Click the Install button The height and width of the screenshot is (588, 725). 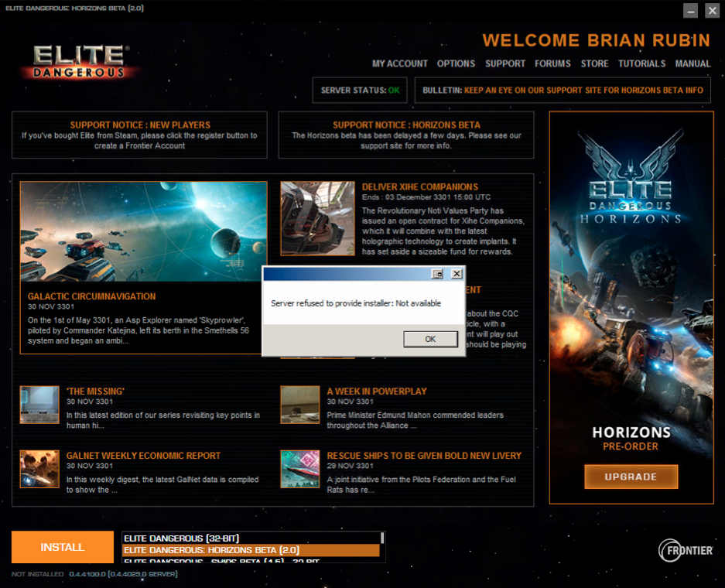click(x=63, y=547)
